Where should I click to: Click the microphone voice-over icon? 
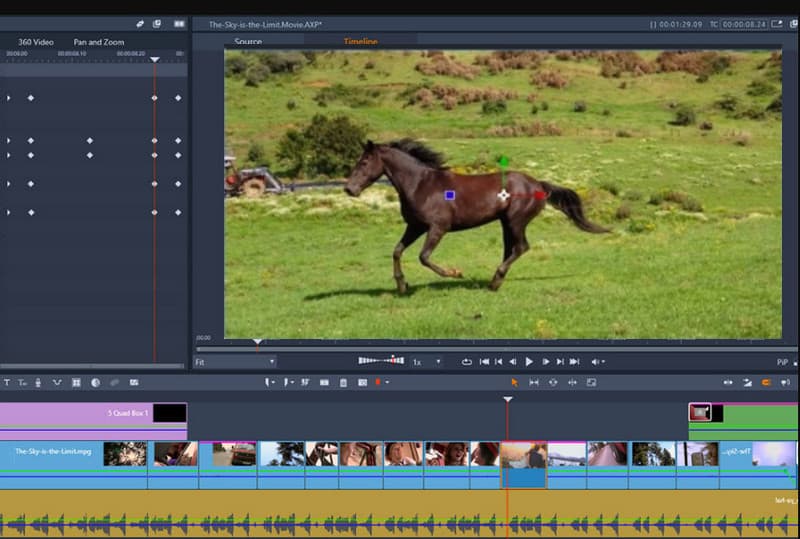(x=38, y=382)
